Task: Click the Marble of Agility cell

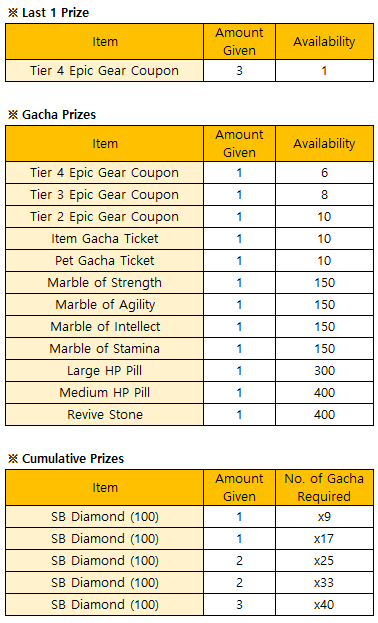Action: 105,304
